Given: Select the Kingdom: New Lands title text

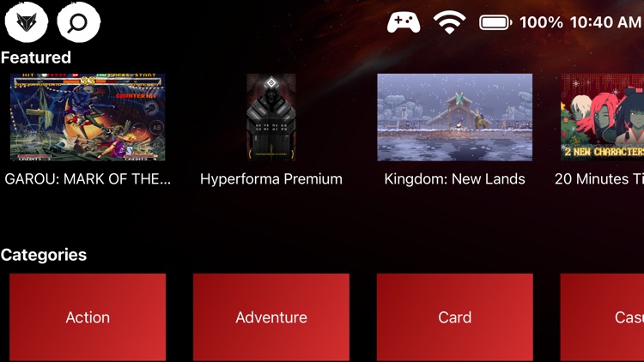Looking at the screenshot, I should pyautogui.click(x=454, y=179).
